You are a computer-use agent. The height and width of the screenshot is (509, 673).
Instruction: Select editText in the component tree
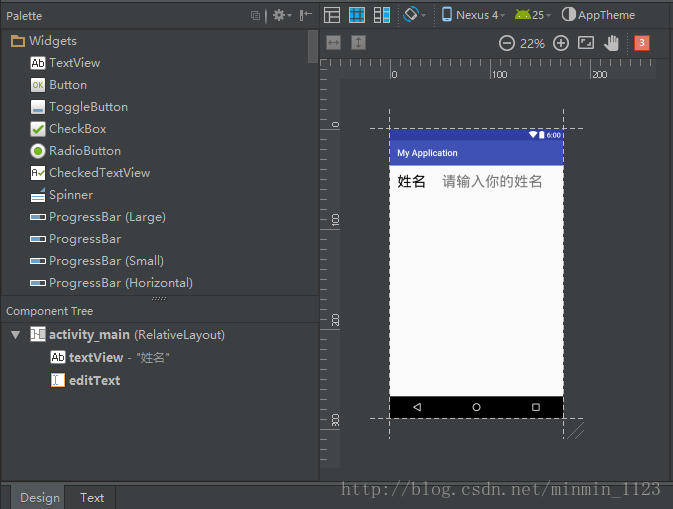tap(85, 380)
